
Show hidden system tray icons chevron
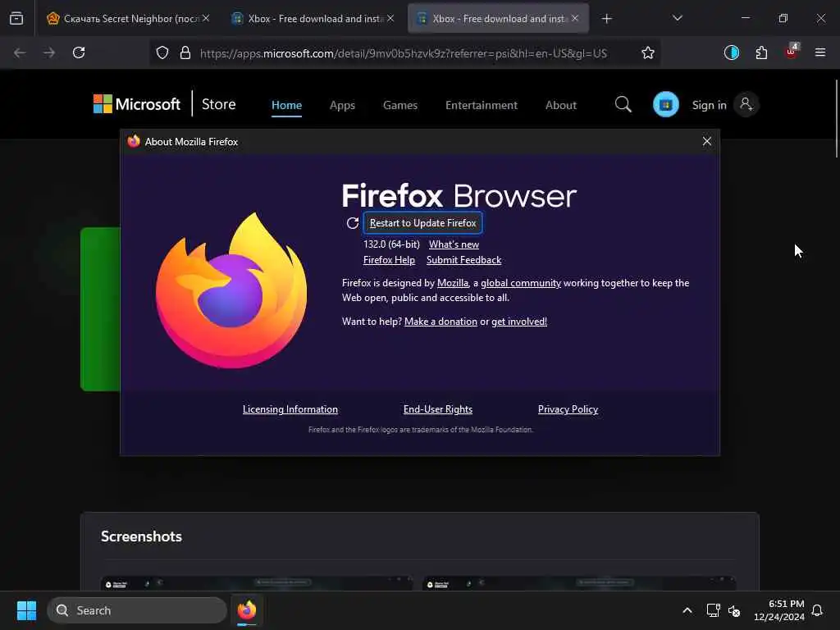pyautogui.click(x=687, y=610)
